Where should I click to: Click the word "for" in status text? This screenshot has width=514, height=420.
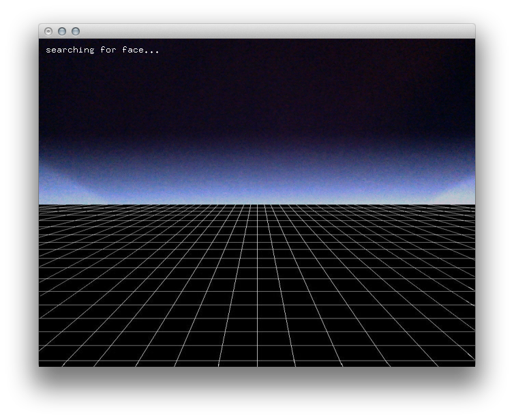108,50
